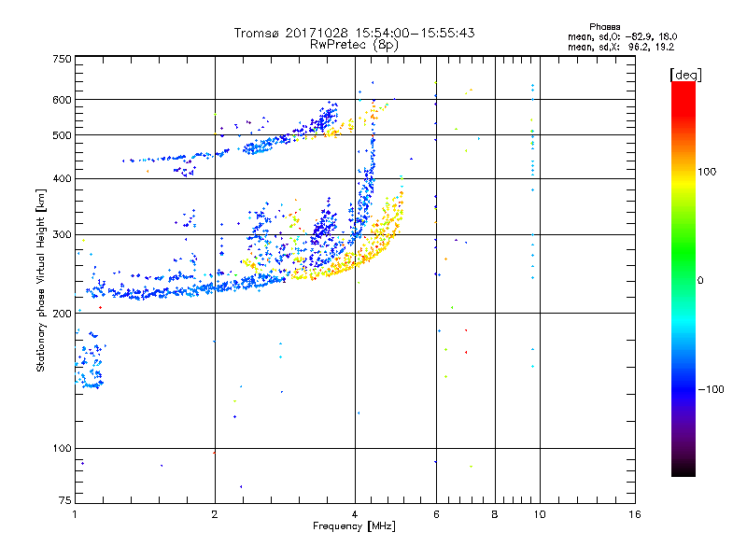This screenshot has width=747, height=560.
Task: Click the '10' frequency axis tick label
Action: 540,514
